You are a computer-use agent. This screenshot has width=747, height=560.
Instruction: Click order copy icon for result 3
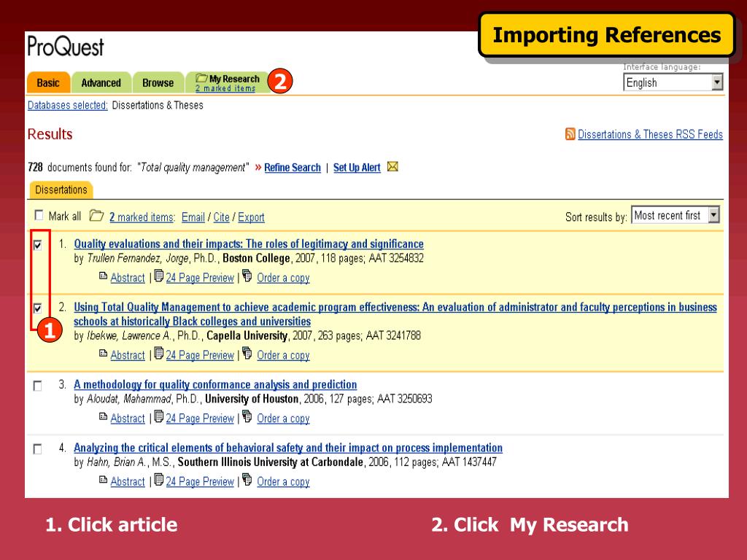click(x=247, y=416)
